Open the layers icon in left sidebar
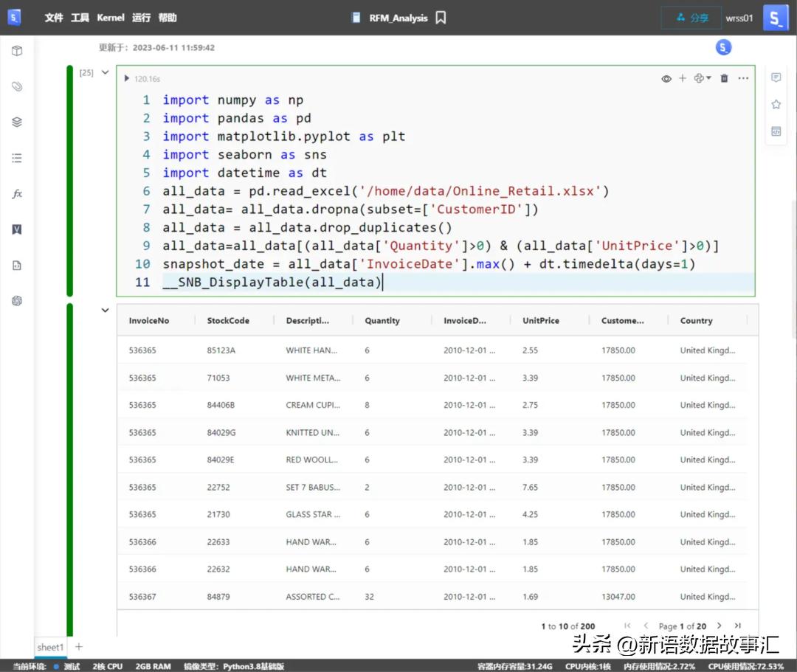 pos(17,122)
